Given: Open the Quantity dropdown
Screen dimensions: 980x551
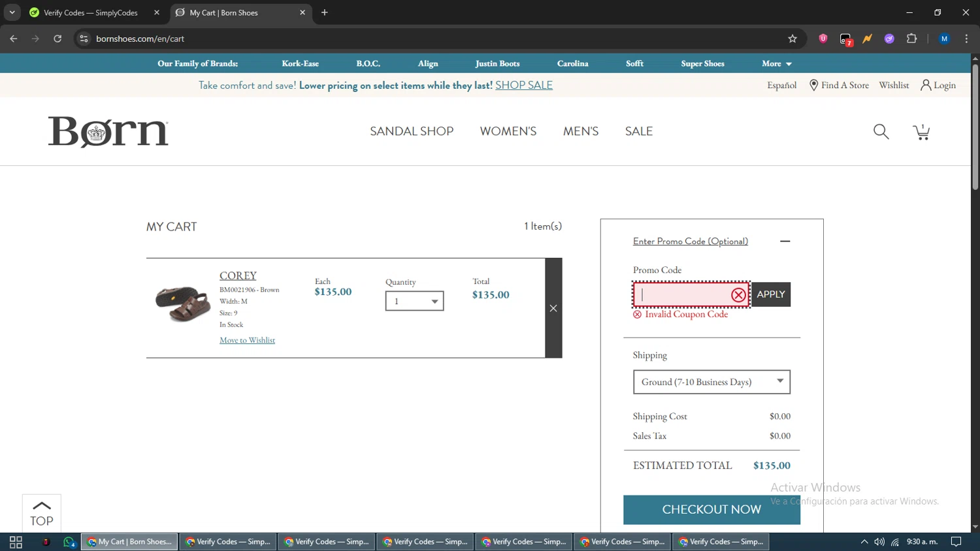Looking at the screenshot, I should coord(414,301).
